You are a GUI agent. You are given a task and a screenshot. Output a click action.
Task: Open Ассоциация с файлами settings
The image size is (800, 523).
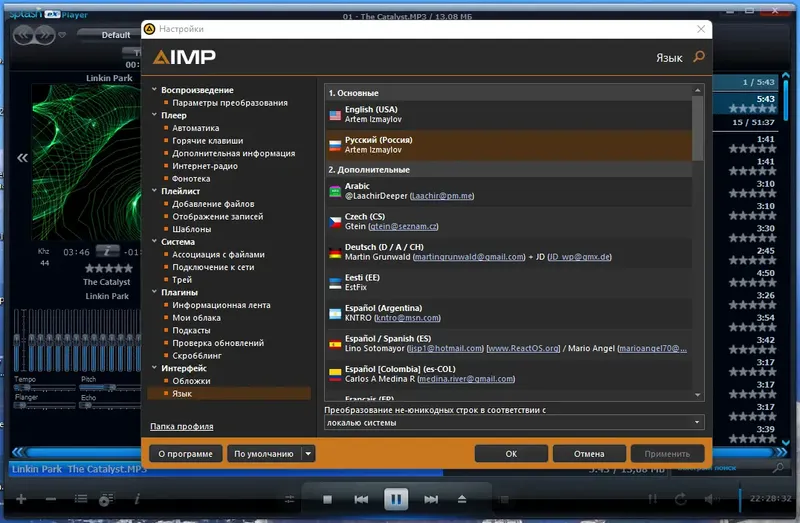tap(218, 255)
